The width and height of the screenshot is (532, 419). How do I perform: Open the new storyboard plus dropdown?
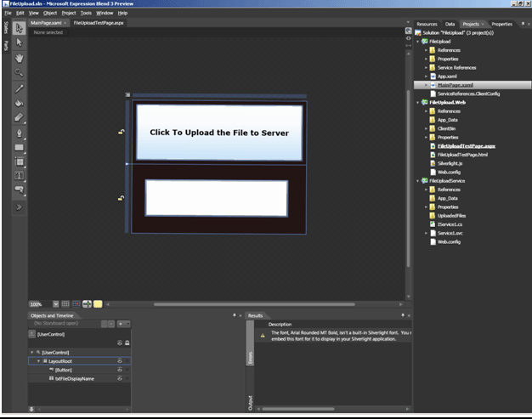click(123, 324)
